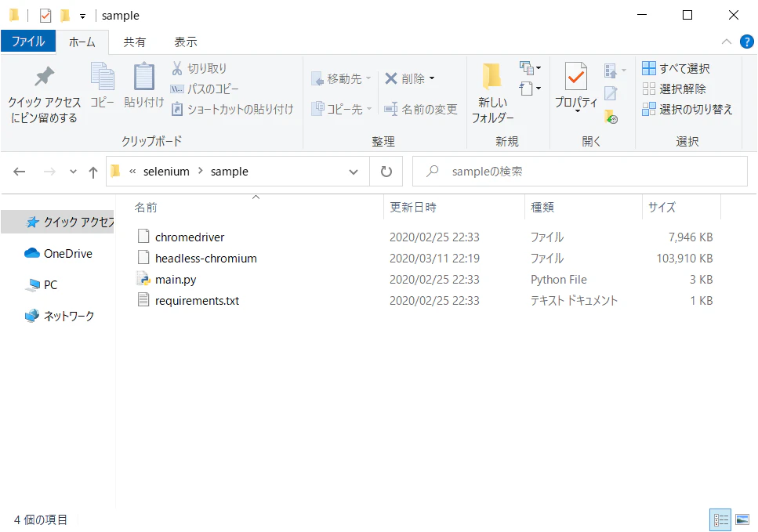The image size is (758, 532).
Task: Sort by Type (種類) column header
Action: pos(542,208)
